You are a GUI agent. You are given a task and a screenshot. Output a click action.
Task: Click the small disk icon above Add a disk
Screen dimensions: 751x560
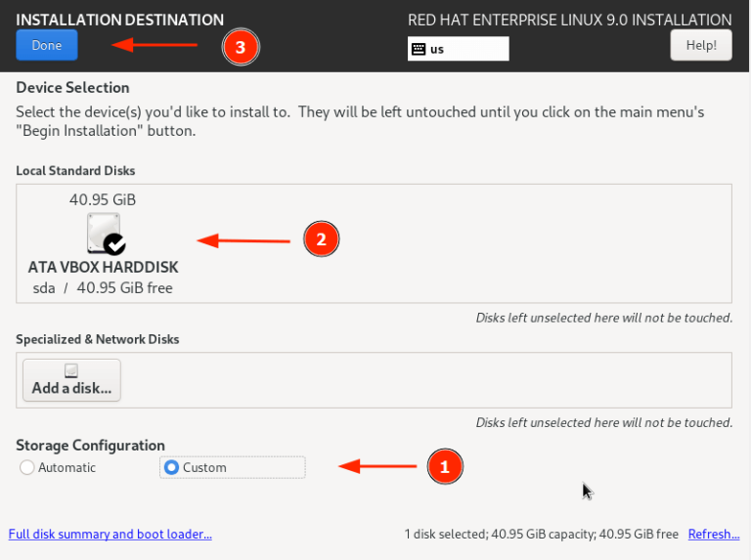pyautogui.click(x=71, y=370)
